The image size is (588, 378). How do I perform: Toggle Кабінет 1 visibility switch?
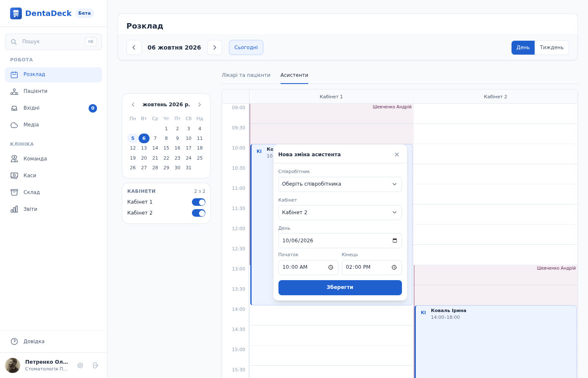pyautogui.click(x=199, y=202)
